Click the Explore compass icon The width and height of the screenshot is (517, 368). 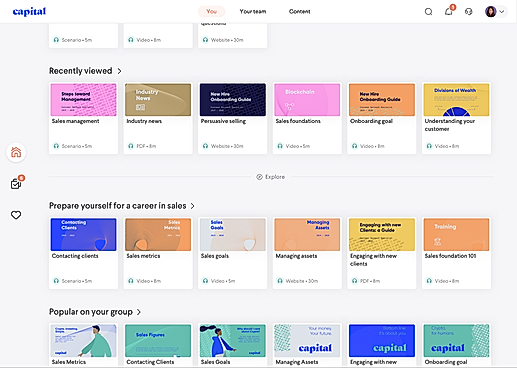pos(259,177)
